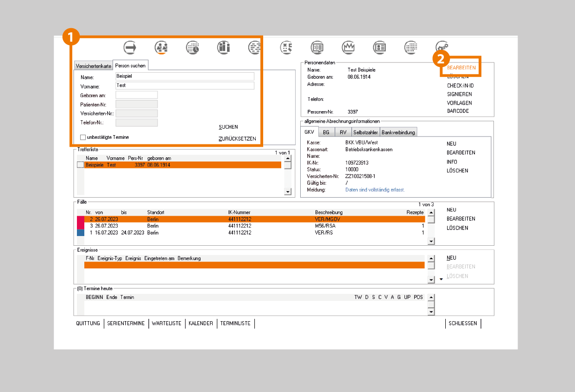Click the arrow icon in the top toolbar
Image resolution: width=575 pixels, height=392 pixels.
point(131,47)
